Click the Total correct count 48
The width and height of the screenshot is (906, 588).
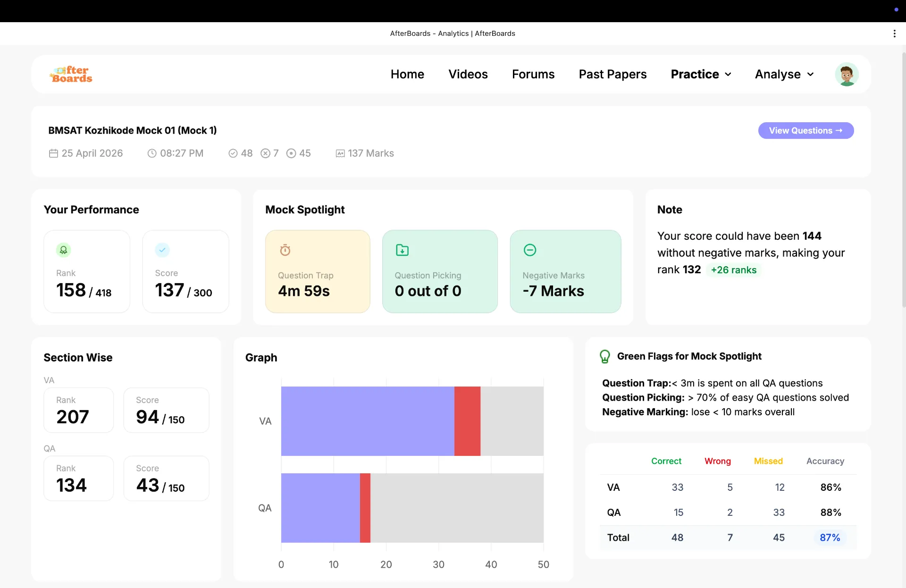coord(678,538)
